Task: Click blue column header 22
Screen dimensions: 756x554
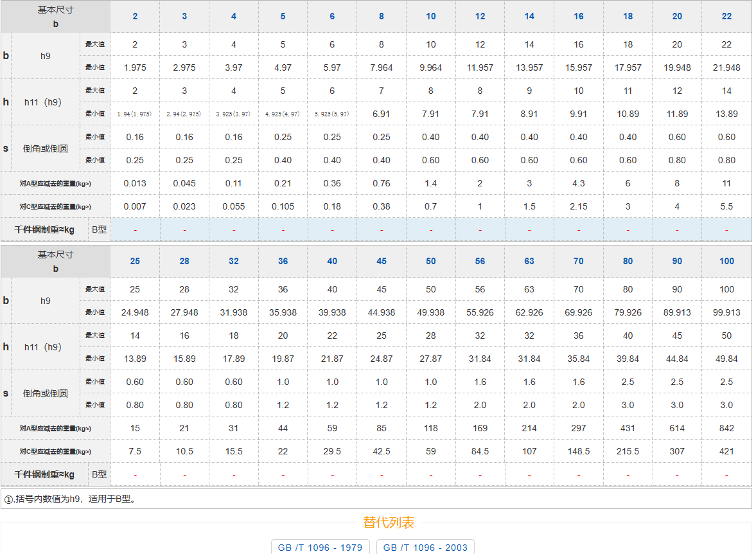Action: coord(726,16)
